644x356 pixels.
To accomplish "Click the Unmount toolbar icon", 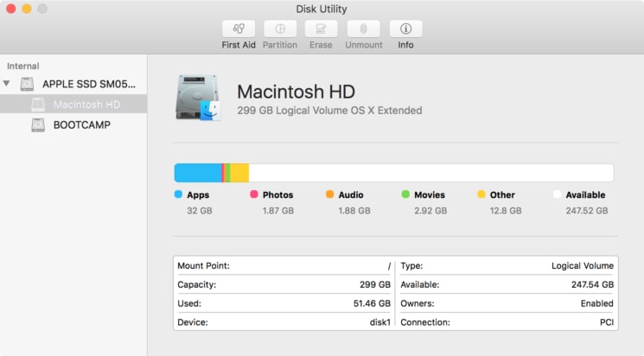I will 363,29.
